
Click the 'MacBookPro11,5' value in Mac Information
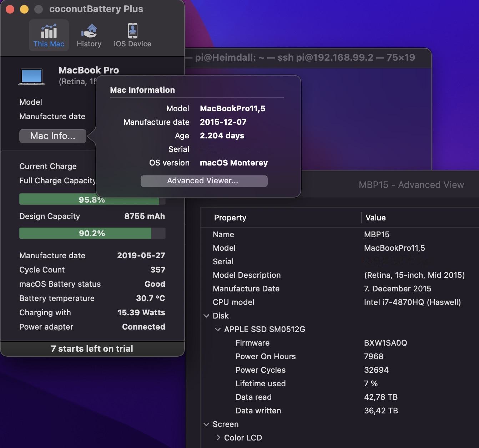coord(232,108)
